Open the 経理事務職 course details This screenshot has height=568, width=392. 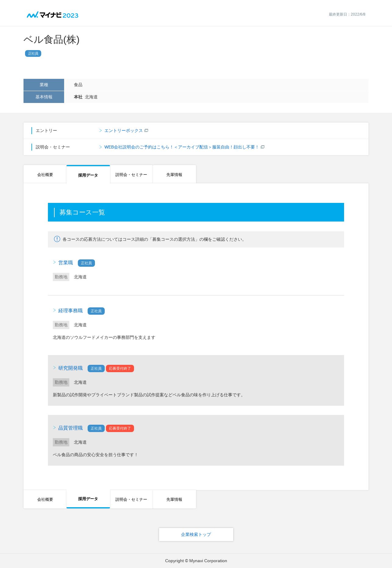71,311
